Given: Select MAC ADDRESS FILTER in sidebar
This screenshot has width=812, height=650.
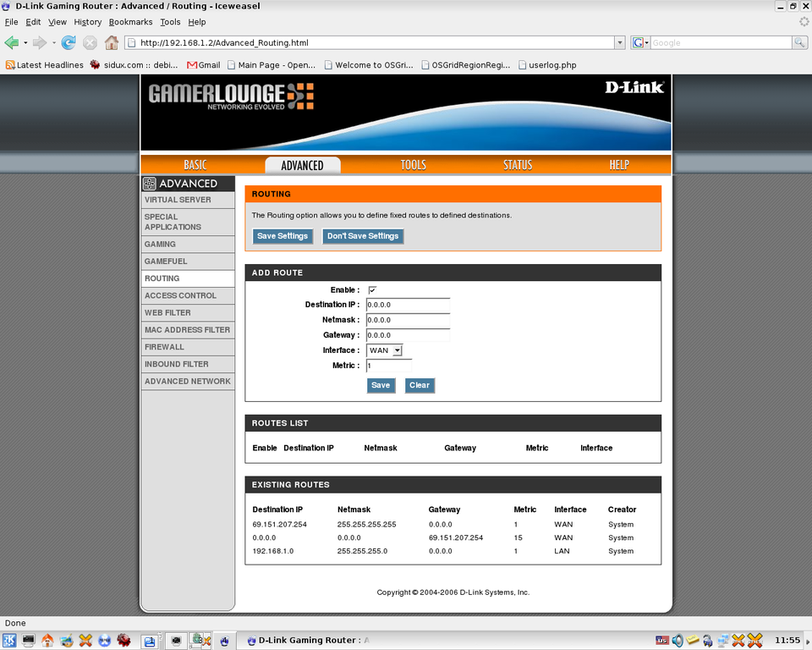Looking at the screenshot, I should [x=187, y=330].
